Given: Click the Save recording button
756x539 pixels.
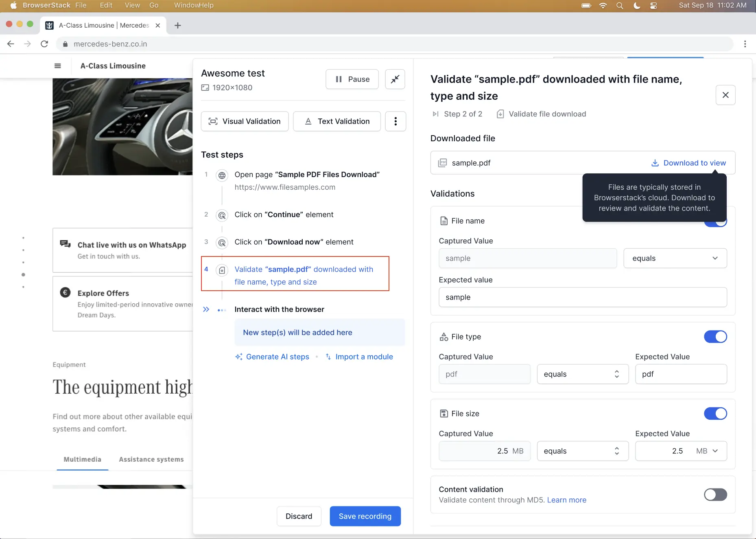Looking at the screenshot, I should tap(365, 516).
